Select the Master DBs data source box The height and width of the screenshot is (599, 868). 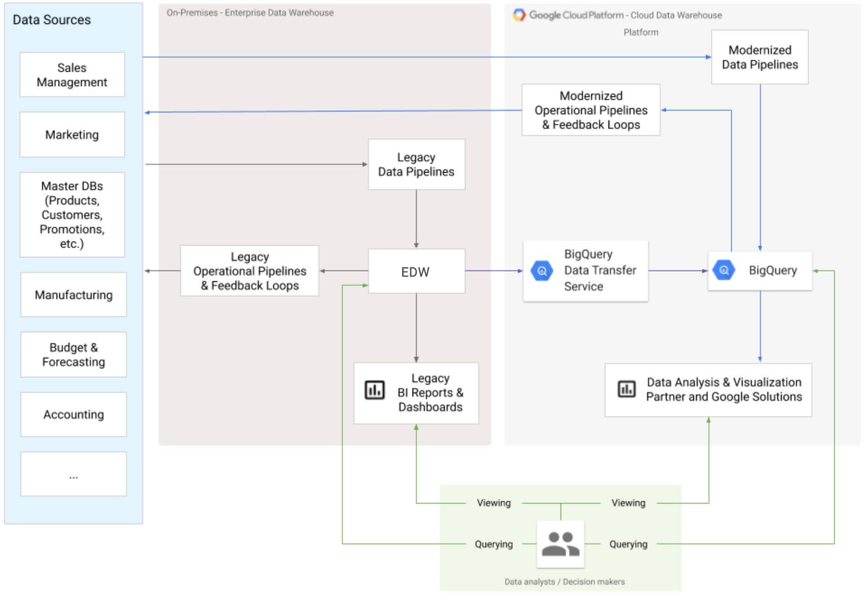(72, 215)
